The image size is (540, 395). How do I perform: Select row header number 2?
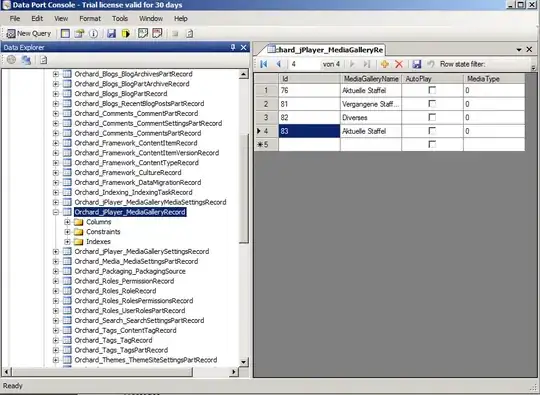(x=266, y=104)
